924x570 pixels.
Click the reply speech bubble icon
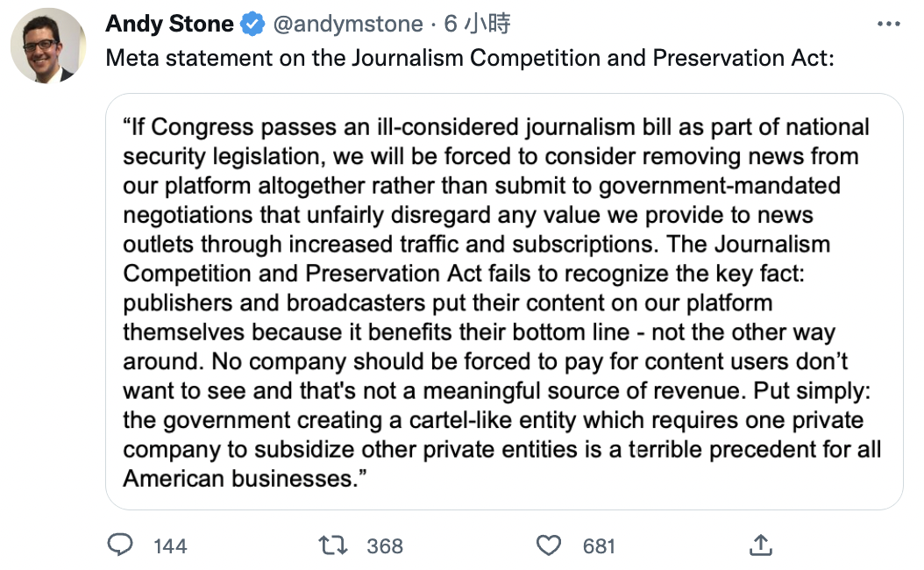tap(120, 545)
